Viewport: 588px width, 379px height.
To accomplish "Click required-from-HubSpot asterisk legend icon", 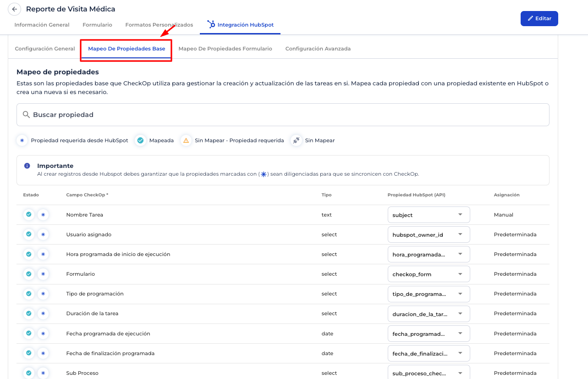I will 22,140.
